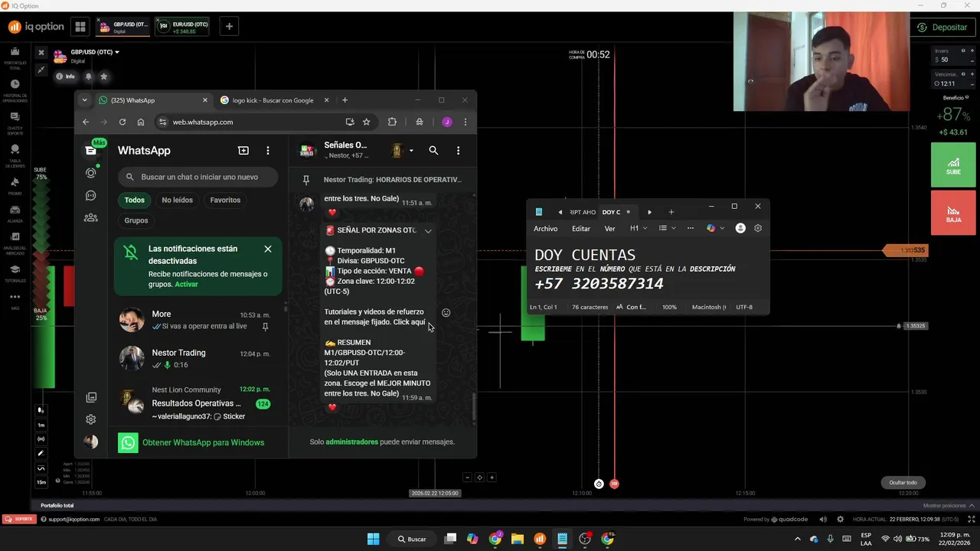Viewport: 980px width, 551px height.
Task: Add GBP/USD to favorites star
Action: (x=104, y=77)
